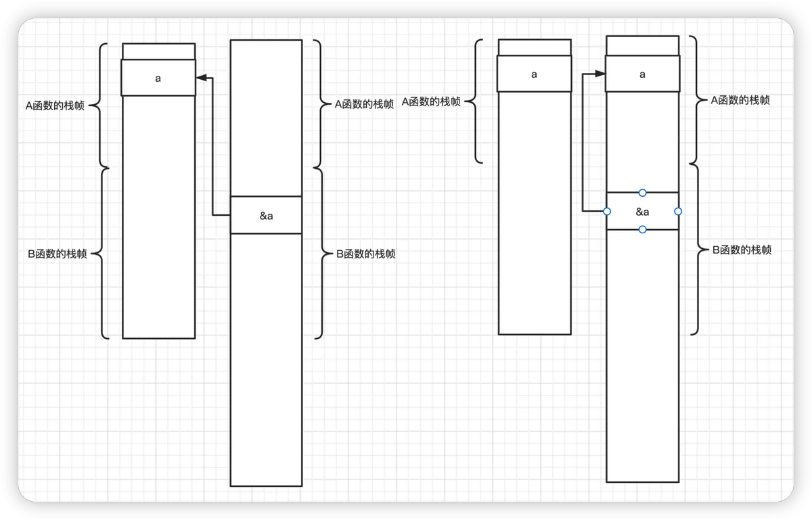Click 'A函数的栈帧' label left of the third stack

tap(431, 101)
